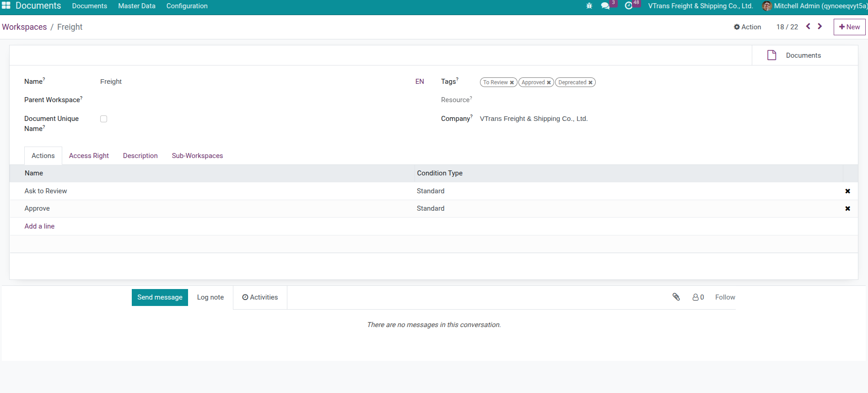Image resolution: width=868 pixels, height=393 pixels.
Task: Go to next record arrow
Action: 820,27
